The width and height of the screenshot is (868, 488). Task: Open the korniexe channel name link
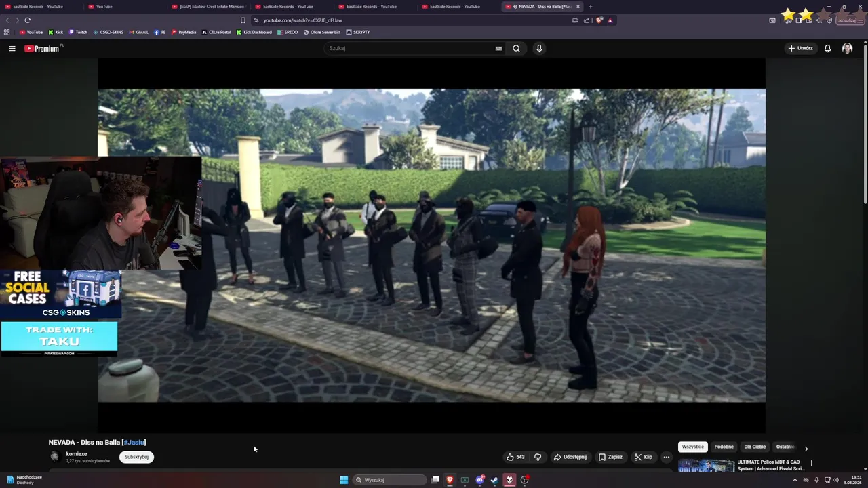(x=77, y=454)
